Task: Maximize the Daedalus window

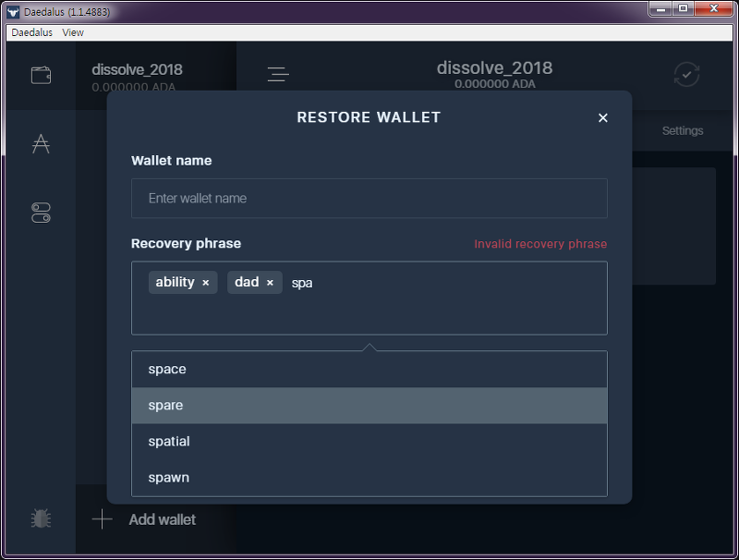Action: tap(683, 9)
